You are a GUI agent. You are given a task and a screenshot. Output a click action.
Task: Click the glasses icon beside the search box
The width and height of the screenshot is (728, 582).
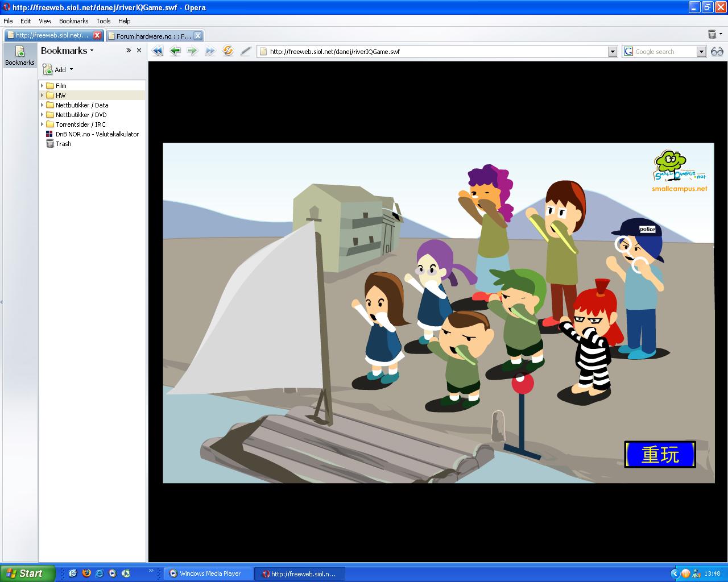click(717, 52)
